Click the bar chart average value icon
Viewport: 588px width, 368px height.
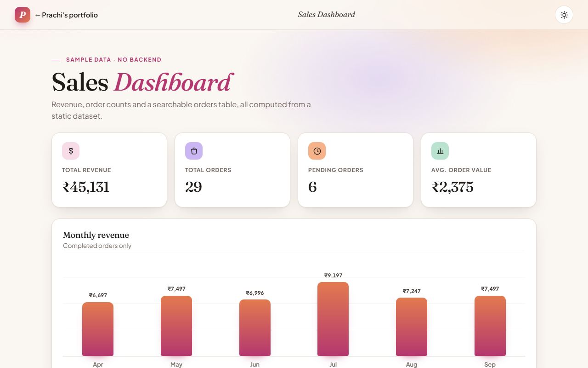[440, 151]
